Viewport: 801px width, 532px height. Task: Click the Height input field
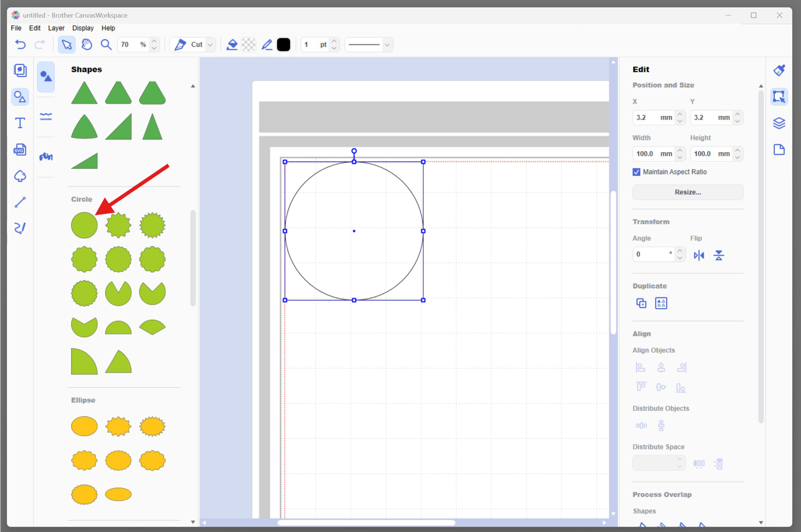(712, 154)
